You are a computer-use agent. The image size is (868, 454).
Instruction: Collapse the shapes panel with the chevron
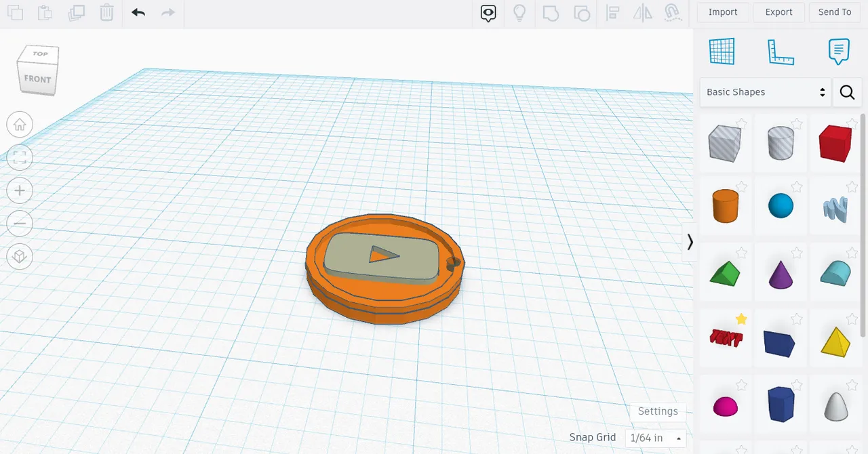click(x=690, y=242)
